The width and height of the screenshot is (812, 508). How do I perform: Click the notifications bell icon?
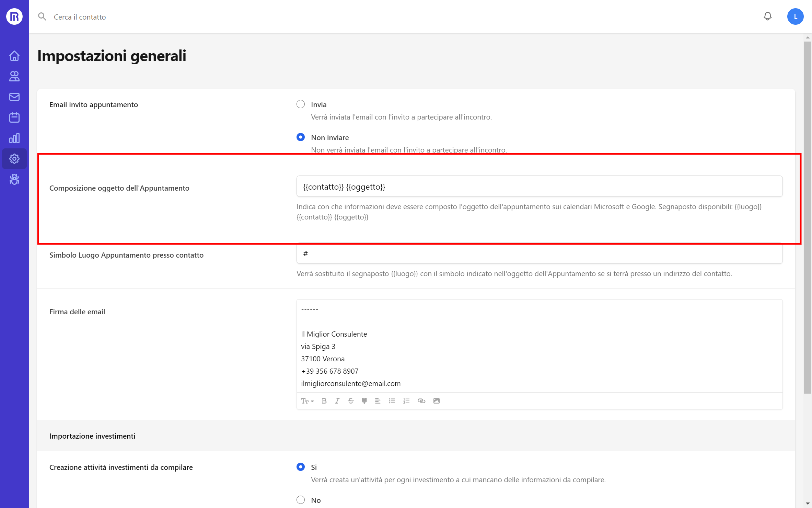(x=768, y=16)
